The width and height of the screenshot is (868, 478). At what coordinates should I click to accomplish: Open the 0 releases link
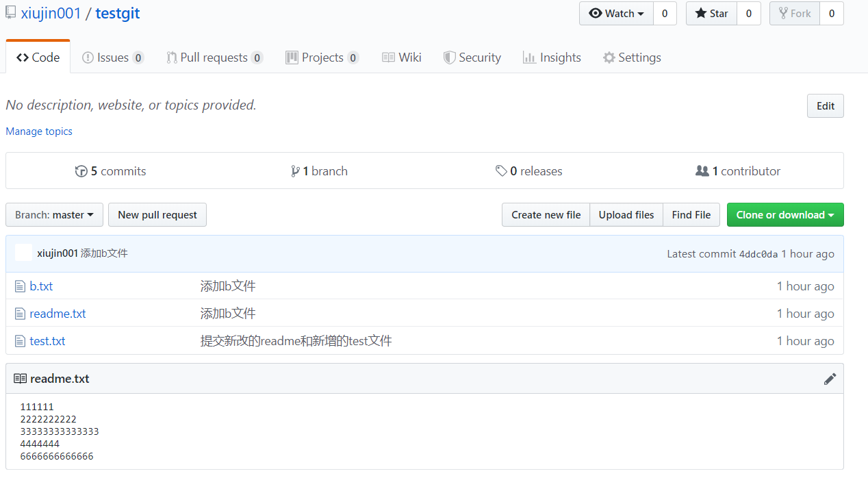pos(528,171)
